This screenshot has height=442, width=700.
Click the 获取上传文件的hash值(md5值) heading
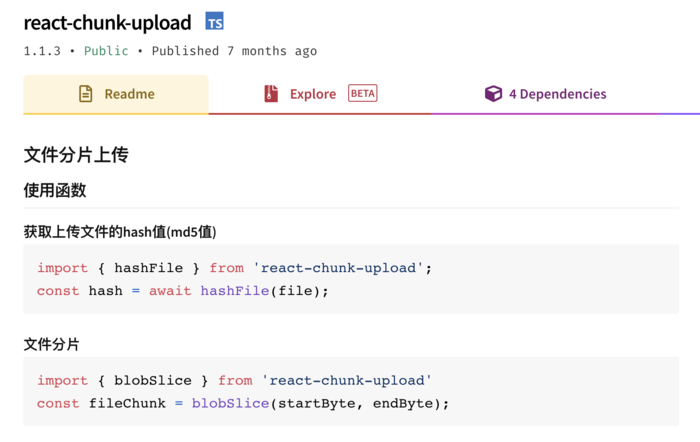pyautogui.click(x=120, y=232)
